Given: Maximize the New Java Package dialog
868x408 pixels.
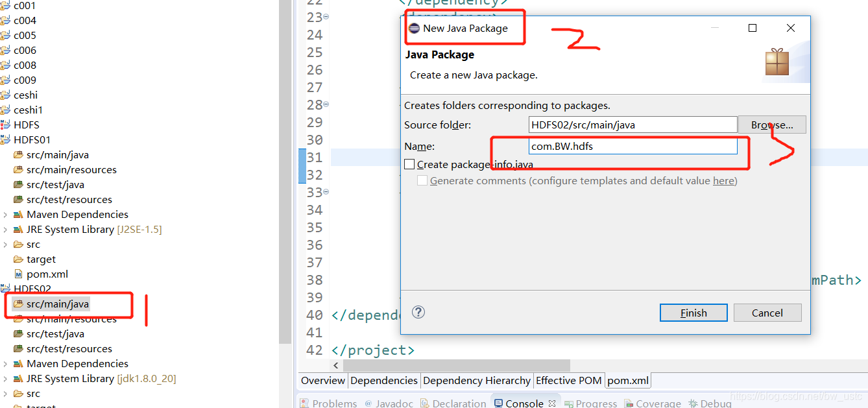Looking at the screenshot, I should (753, 28).
